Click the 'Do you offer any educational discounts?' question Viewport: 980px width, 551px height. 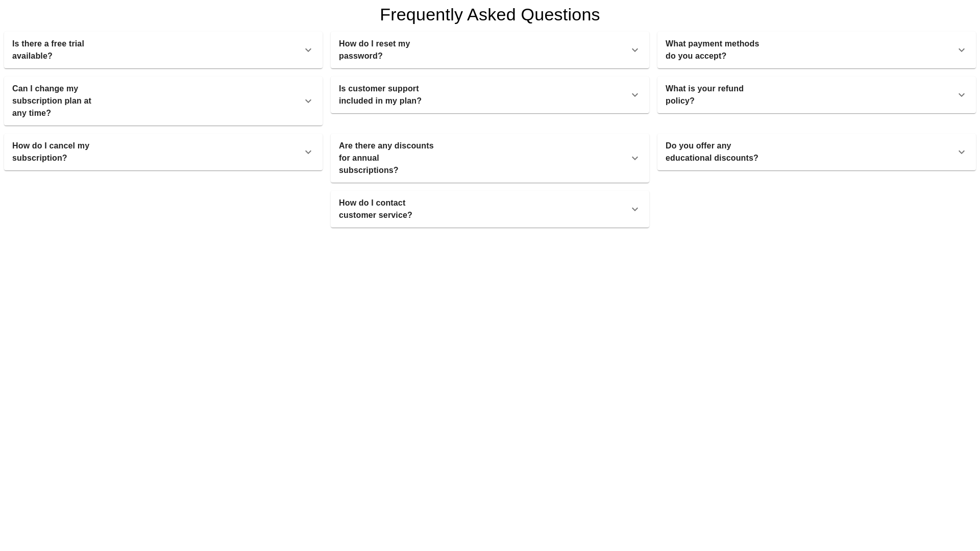click(x=712, y=152)
